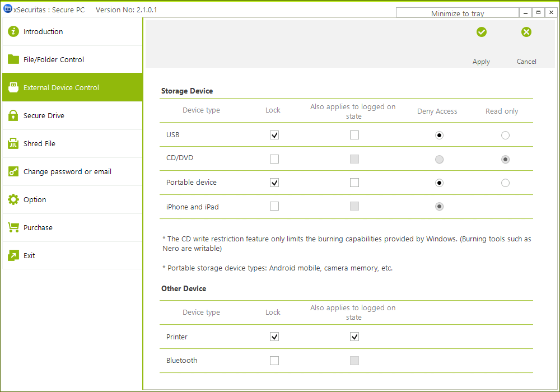The height and width of the screenshot is (392, 560).
Task: Click the Portable storage device types note
Action: click(278, 268)
